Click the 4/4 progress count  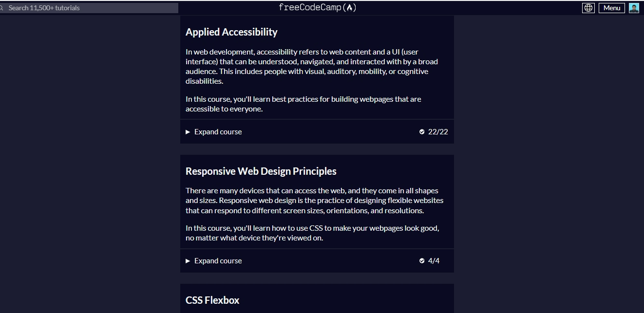pyautogui.click(x=434, y=261)
